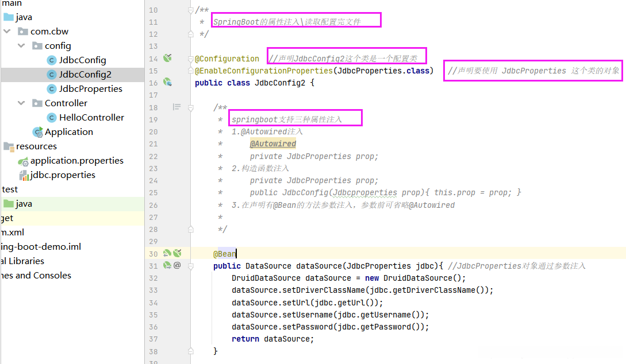Click the doc comment render icon on line 18
626x364 pixels.
pyautogui.click(x=176, y=107)
